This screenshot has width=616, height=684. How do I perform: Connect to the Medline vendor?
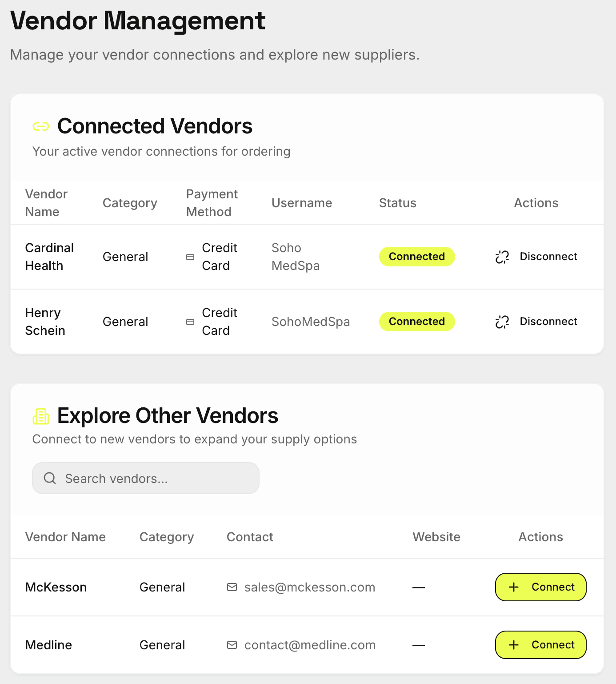pyautogui.click(x=540, y=645)
